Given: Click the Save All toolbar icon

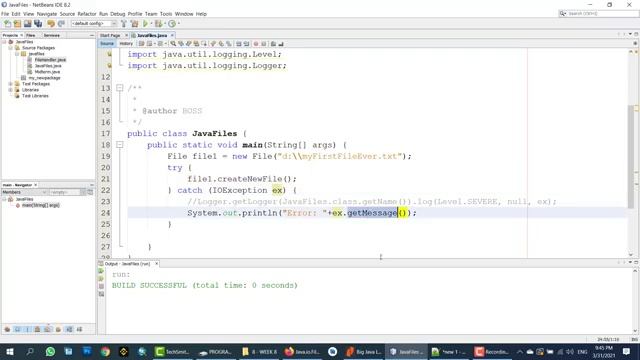Looking at the screenshot, I should click(x=38, y=24).
